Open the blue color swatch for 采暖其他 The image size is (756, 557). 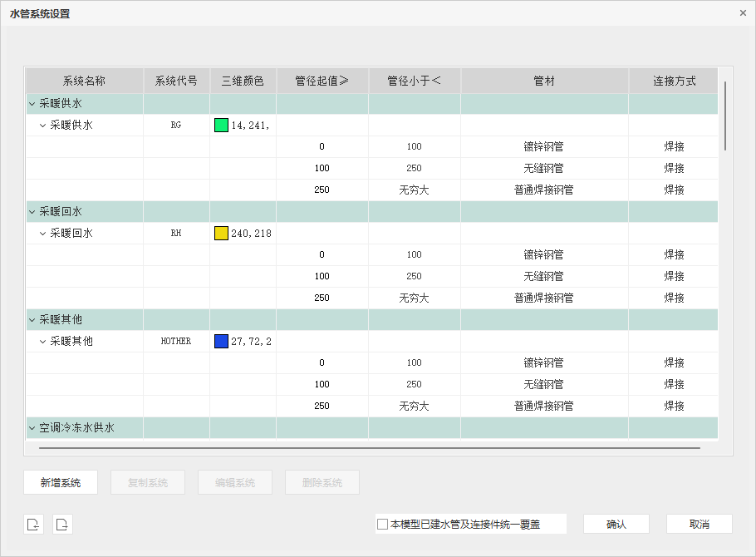point(221,342)
